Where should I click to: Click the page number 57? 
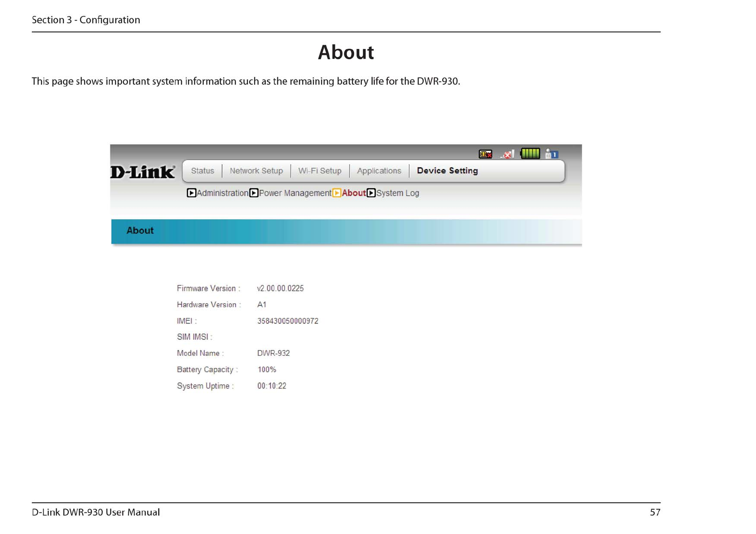655,512
